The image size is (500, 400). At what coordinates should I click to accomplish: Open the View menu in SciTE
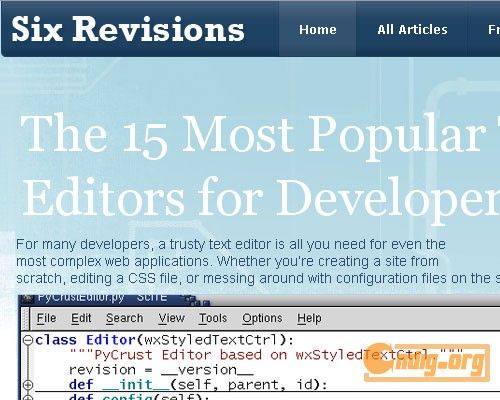pyautogui.click(x=171, y=318)
